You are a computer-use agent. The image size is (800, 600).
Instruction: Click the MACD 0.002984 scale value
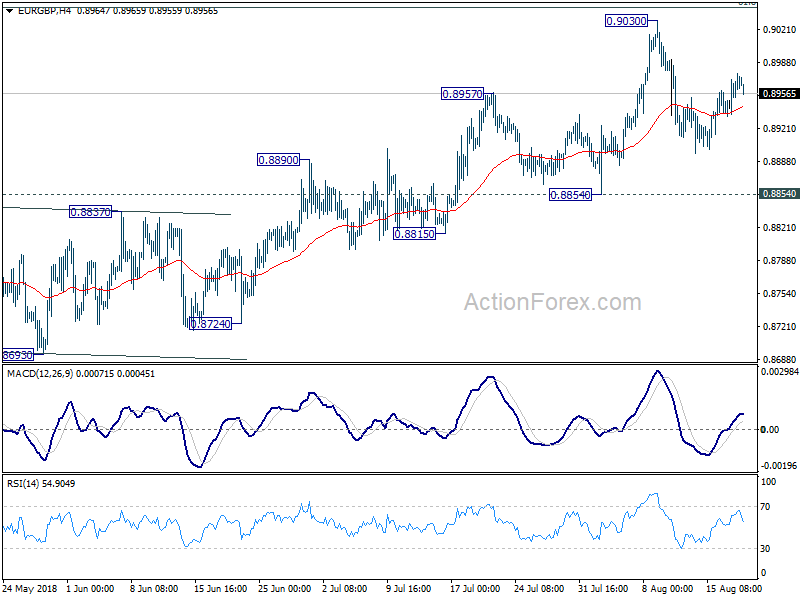[780, 372]
